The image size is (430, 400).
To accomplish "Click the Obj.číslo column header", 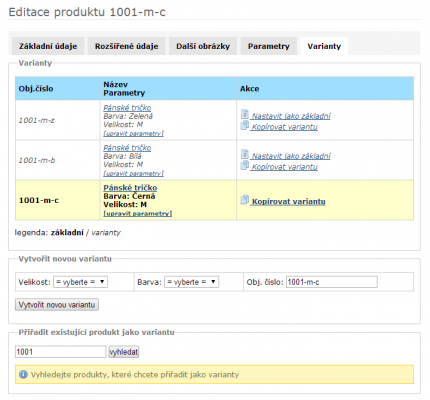I will pyautogui.click(x=58, y=89).
